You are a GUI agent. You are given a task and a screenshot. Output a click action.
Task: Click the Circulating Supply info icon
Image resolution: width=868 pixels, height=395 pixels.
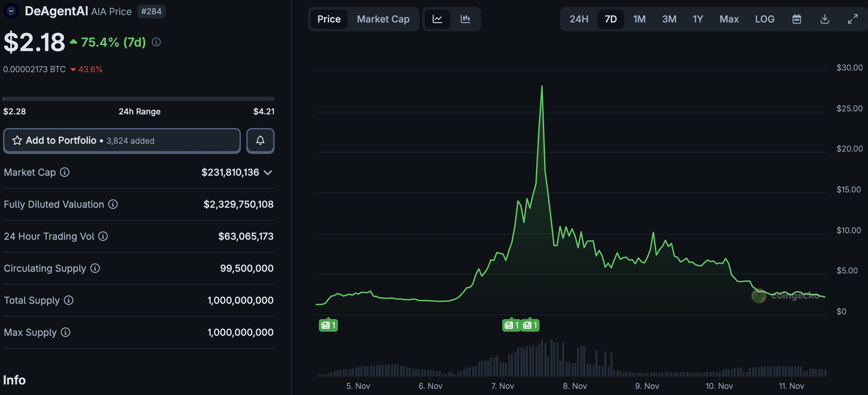click(94, 268)
